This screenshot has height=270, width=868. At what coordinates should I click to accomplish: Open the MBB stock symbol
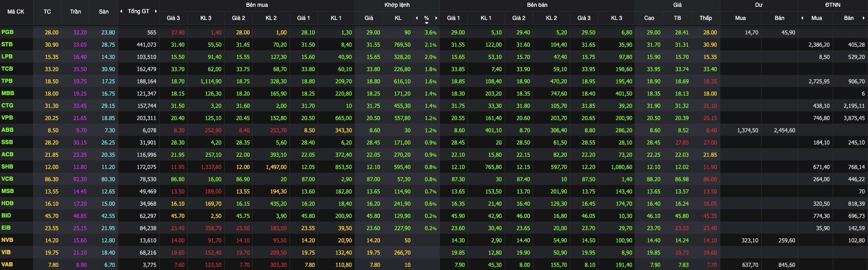pyautogui.click(x=8, y=93)
